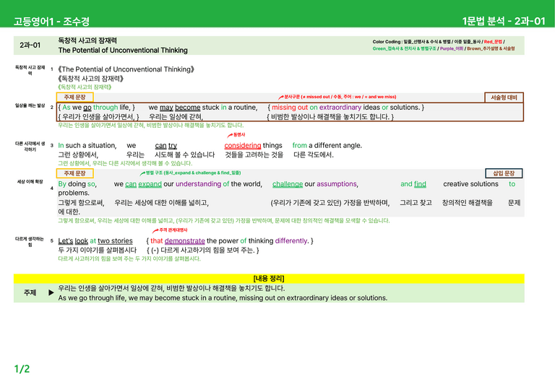555x392 pixels.
Task: Click the header text 1문법 분석 - 2과-01
Action: tap(503, 21)
